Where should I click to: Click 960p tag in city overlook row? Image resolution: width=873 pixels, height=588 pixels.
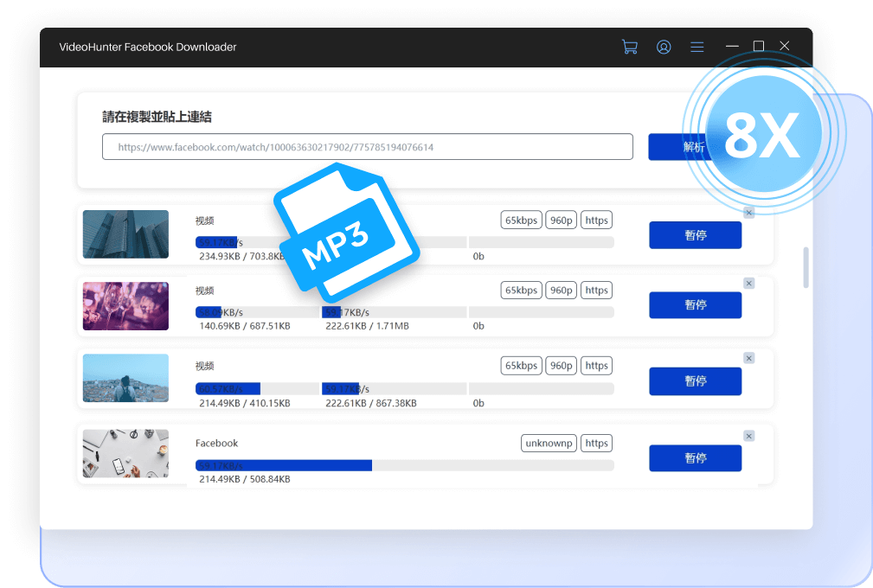click(562, 366)
